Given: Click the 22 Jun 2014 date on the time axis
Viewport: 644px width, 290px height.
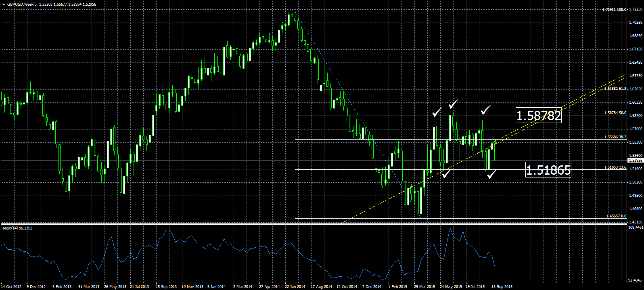Looking at the screenshot, I should (295, 287).
